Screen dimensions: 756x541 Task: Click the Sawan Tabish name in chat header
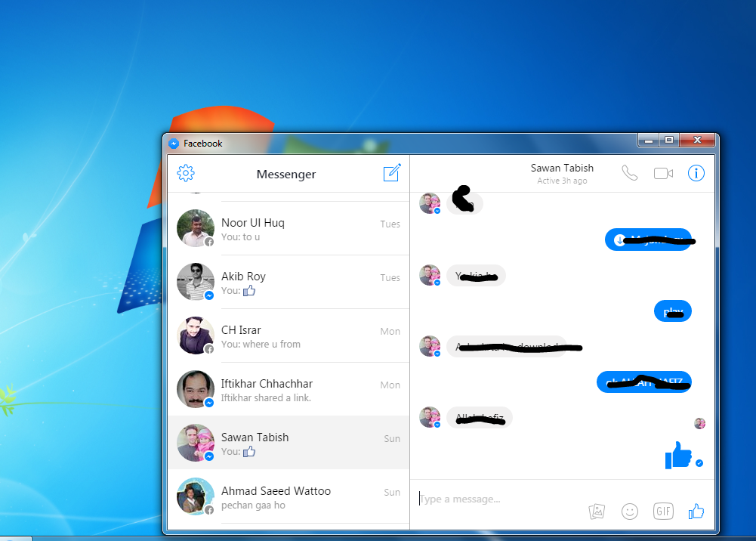pos(562,168)
